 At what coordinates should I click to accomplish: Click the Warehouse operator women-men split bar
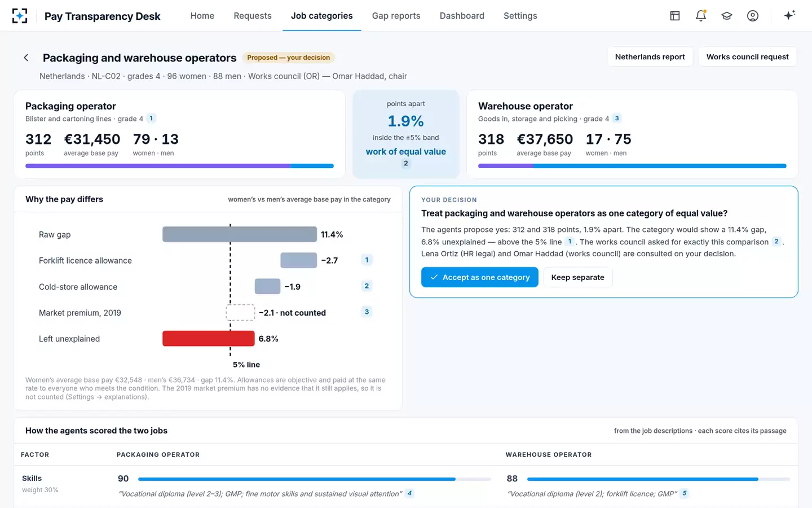tap(632, 166)
